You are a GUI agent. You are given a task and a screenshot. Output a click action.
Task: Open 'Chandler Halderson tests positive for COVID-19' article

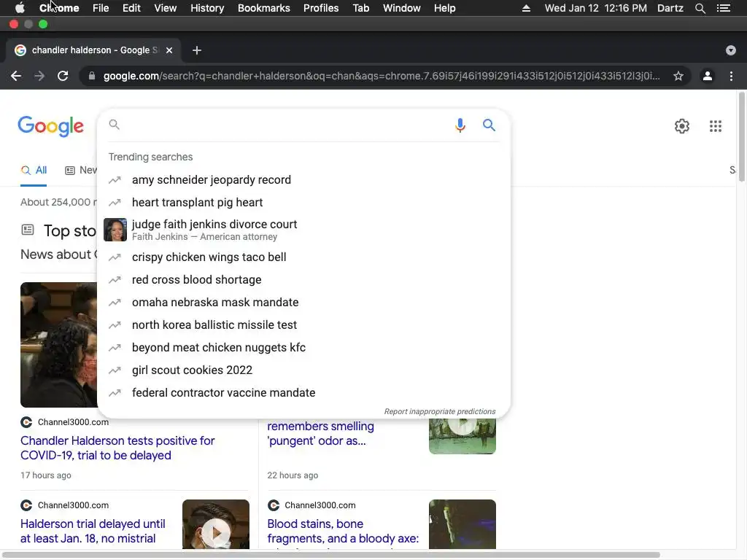point(117,448)
